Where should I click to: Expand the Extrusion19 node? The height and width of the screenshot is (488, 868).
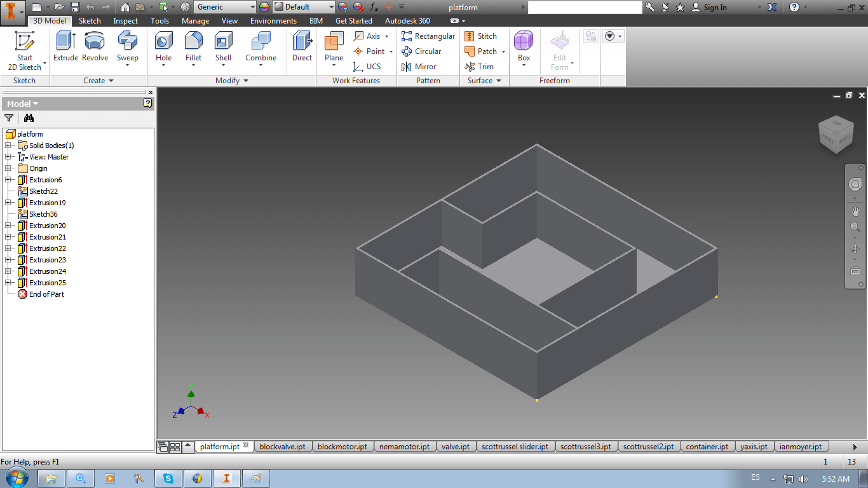[x=8, y=203]
